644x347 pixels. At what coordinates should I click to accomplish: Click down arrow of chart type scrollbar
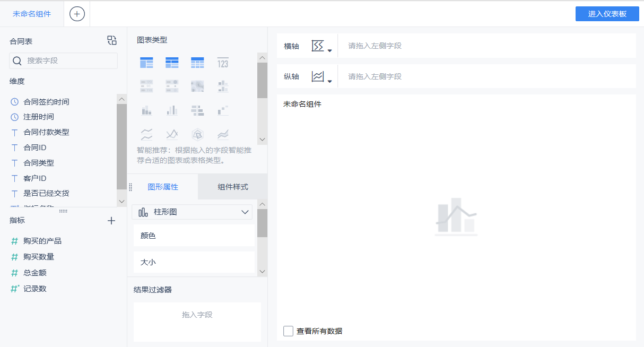[x=262, y=139]
